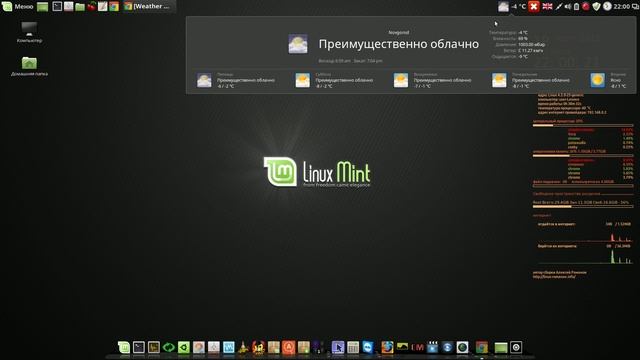This screenshot has width=640, height=360.
Task: Open the network connection tray icon
Action: [559, 7]
